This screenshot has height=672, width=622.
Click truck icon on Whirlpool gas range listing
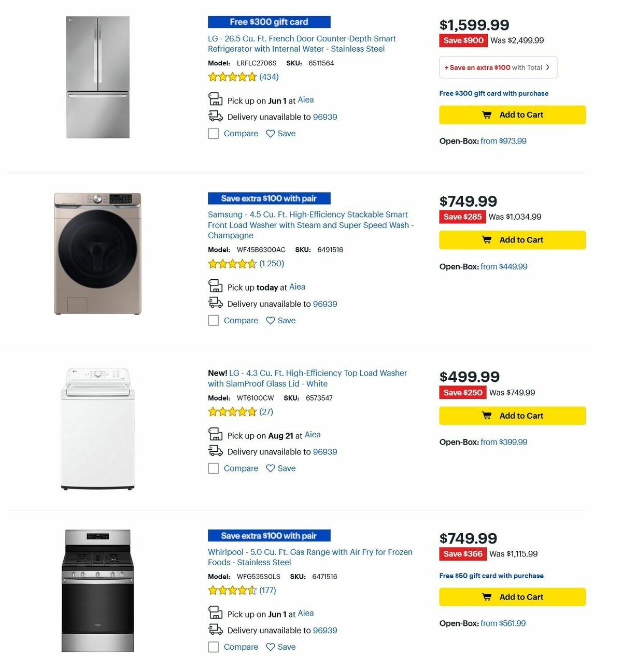(215, 630)
